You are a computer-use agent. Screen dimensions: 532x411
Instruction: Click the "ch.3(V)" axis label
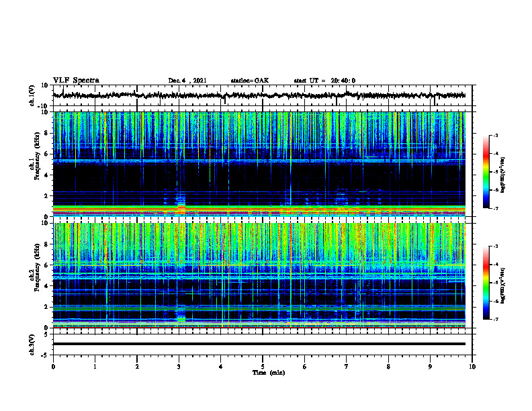(x=32, y=345)
